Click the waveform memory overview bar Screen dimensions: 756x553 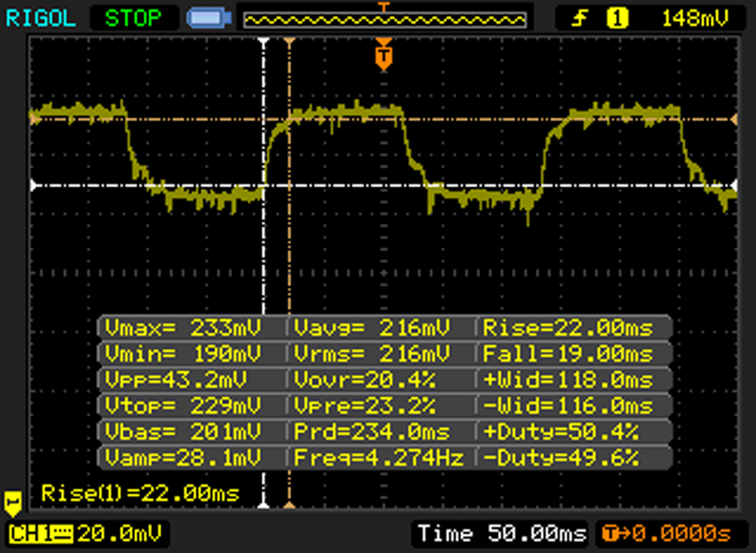tap(385, 20)
